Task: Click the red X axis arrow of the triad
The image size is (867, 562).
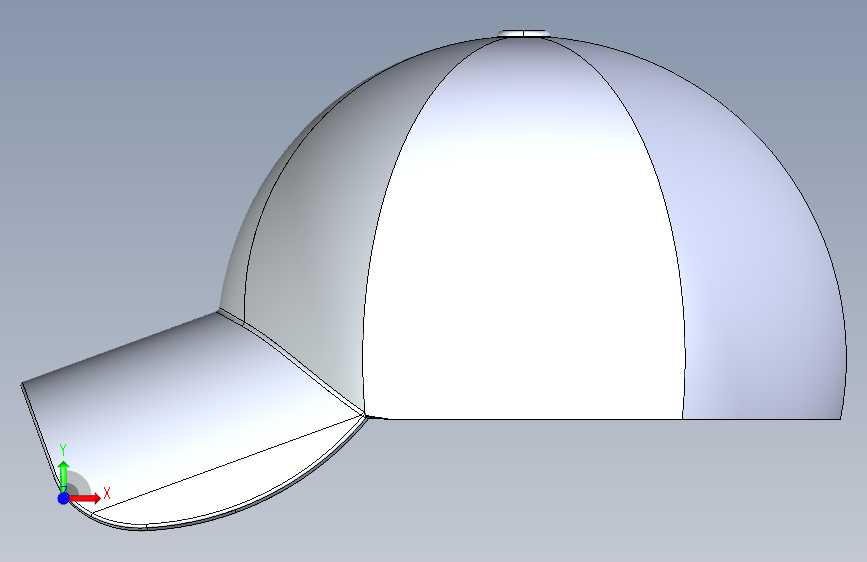Action: click(86, 498)
